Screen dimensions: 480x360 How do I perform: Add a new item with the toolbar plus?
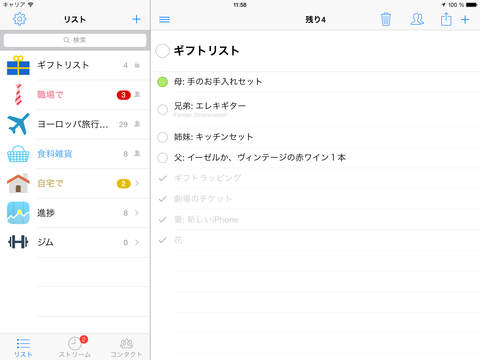click(x=465, y=20)
